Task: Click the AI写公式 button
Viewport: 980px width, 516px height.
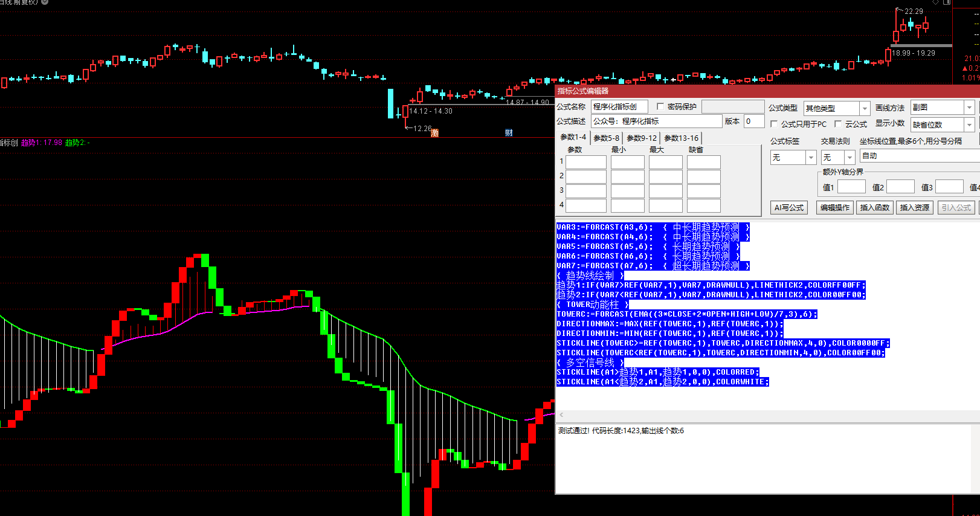Action: [x=789, y=207]
